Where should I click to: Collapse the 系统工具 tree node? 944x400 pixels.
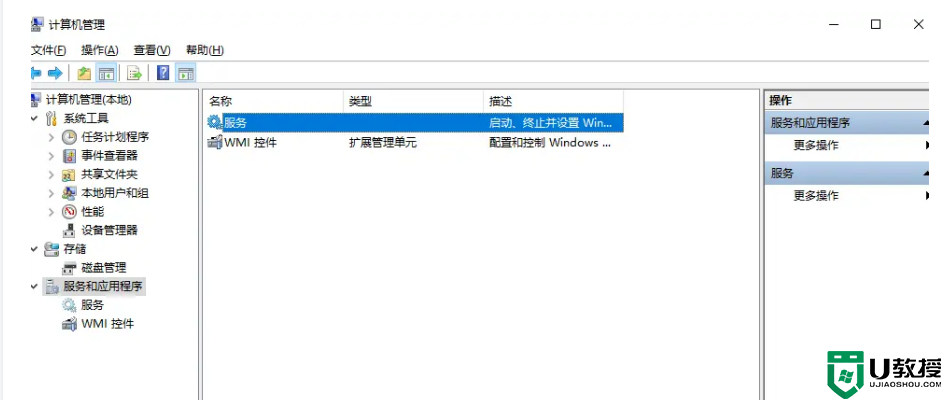pyautogui.click(x=35, y=118)
